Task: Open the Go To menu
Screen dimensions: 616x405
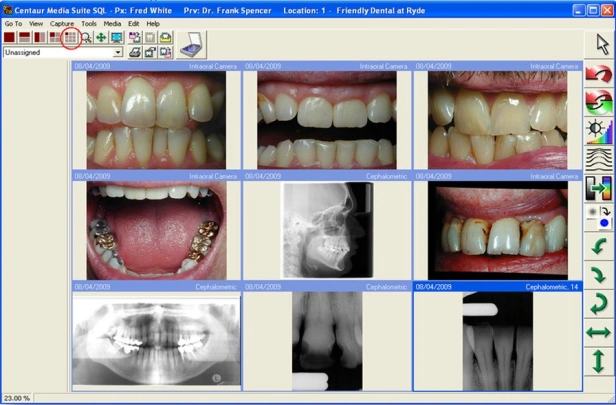Action: point(13,23)
